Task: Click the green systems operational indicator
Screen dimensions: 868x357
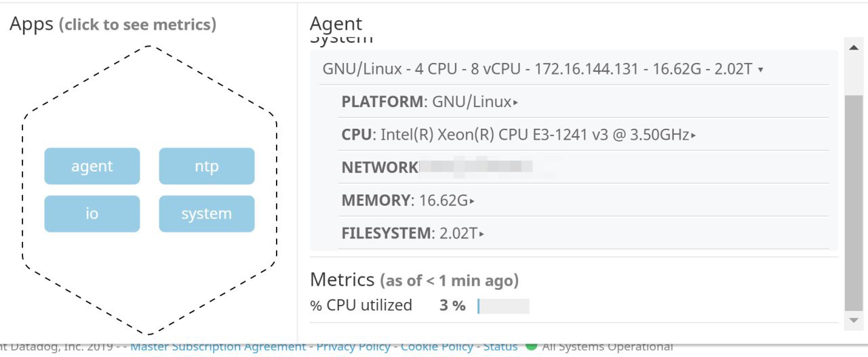Action: coord(531,347)
